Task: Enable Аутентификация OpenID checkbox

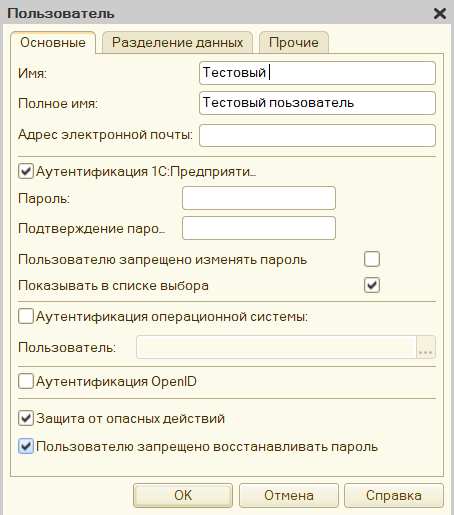Action: tap(26, 381)
